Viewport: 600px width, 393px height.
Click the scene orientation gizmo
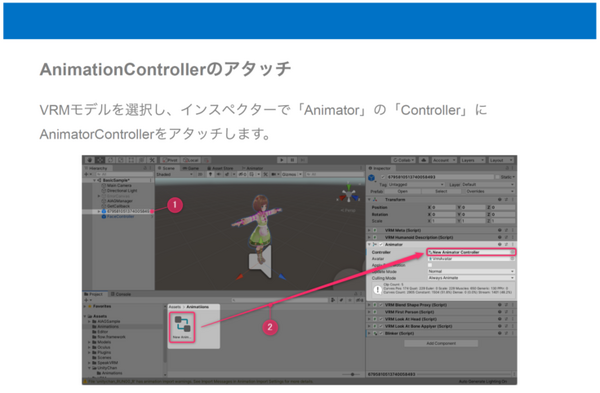point(349,194)
